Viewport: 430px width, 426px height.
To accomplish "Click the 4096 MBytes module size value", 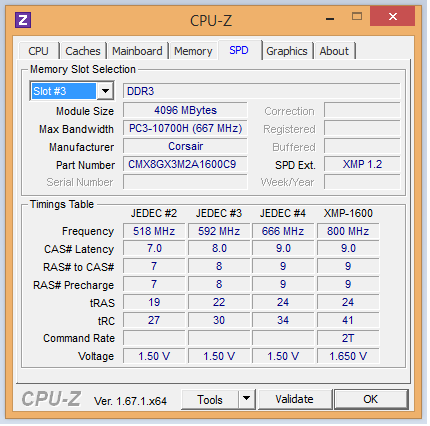I will [x=185, y=110].
